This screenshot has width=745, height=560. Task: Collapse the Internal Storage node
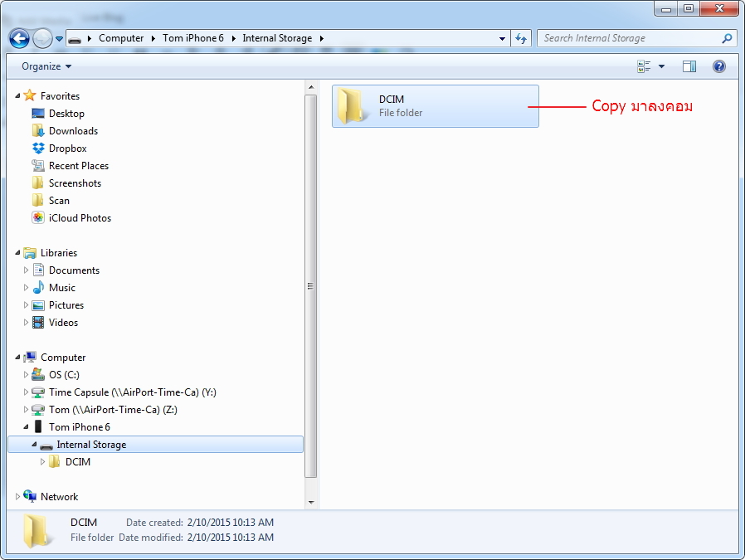34,445
